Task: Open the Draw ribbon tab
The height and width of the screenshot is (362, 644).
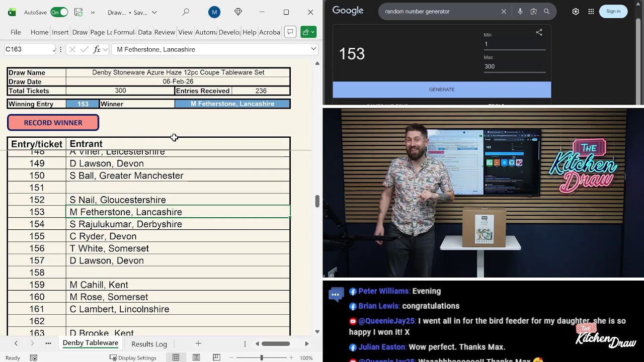Action: click(x=80, y=32)
